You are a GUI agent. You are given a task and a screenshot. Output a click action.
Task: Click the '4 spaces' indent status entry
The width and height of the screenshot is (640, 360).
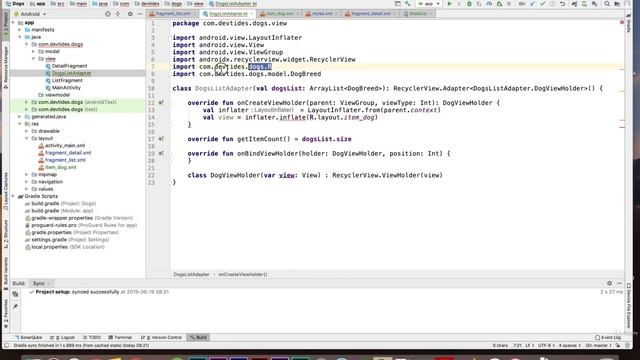coord(569,346)
